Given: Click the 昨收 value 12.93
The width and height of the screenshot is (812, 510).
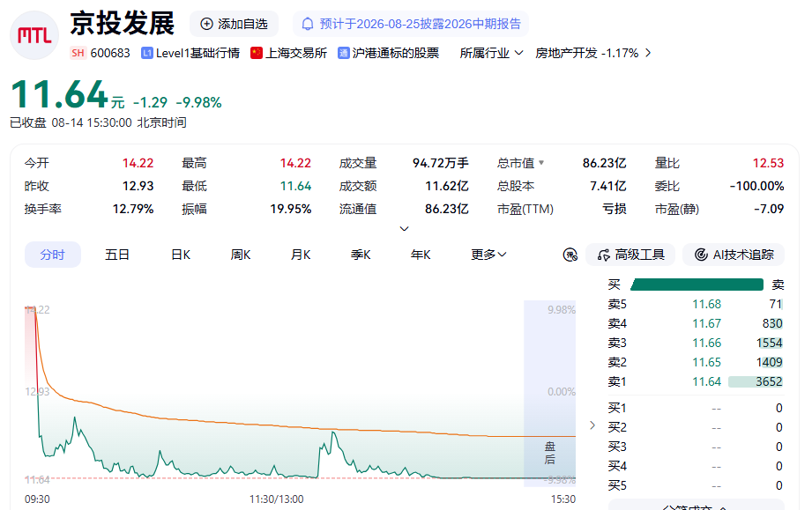Looking at the screenshot, I should tap(138, 186).
